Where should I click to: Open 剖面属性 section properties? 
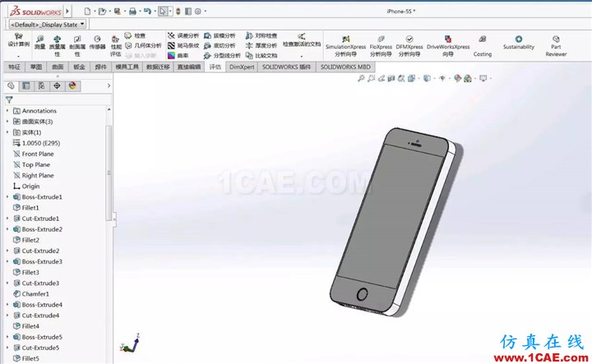click(77, 46)
